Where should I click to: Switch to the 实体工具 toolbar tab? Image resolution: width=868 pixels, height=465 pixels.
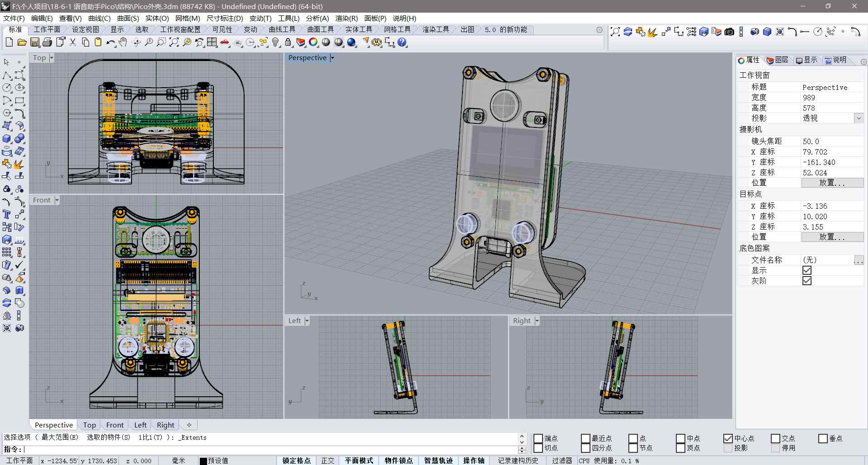point(359,30)
